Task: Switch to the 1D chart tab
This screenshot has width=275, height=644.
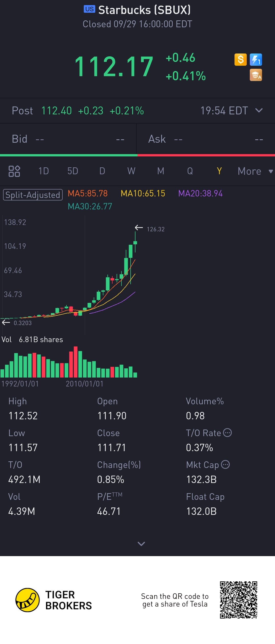Action: tap(44, 171)
